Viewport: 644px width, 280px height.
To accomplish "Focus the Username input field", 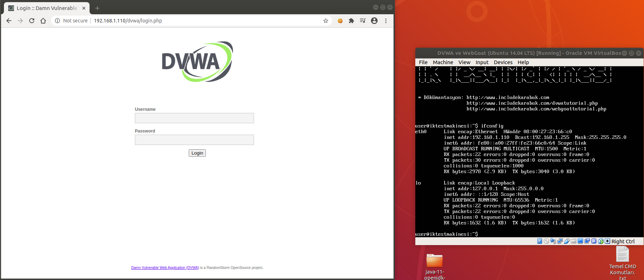I will tap(194, 118).
